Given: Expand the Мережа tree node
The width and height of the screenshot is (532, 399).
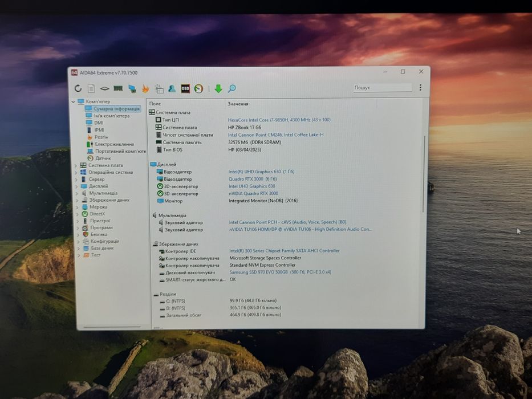Looking at the screenshot, I should pos(78,207).
